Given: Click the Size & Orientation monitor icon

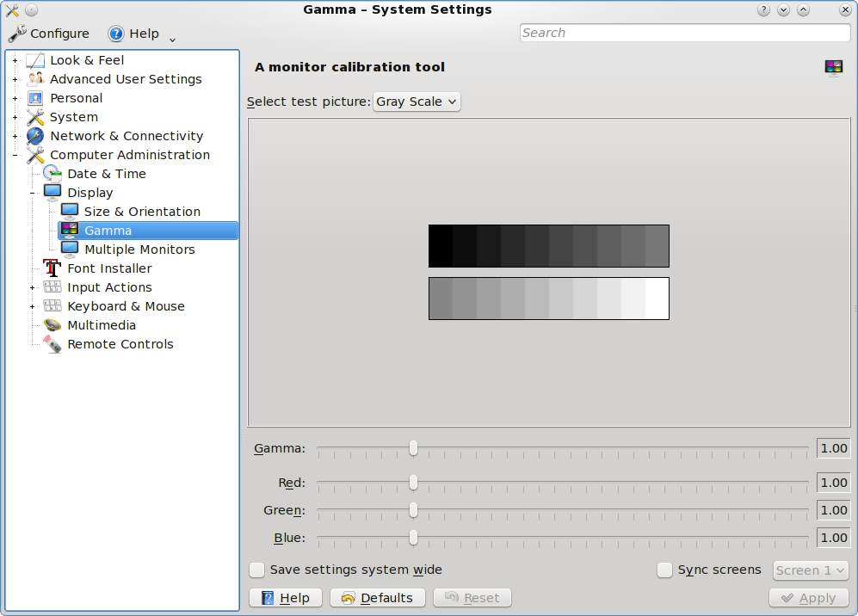Looking at the screenshot, I should [x=70, y=212].
